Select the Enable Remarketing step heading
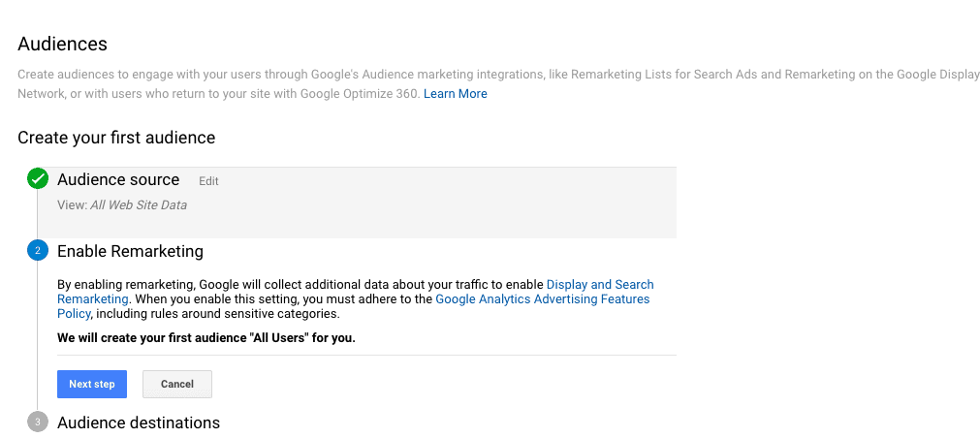This screenshot has width=980, height=438. (x=130, y=251)
